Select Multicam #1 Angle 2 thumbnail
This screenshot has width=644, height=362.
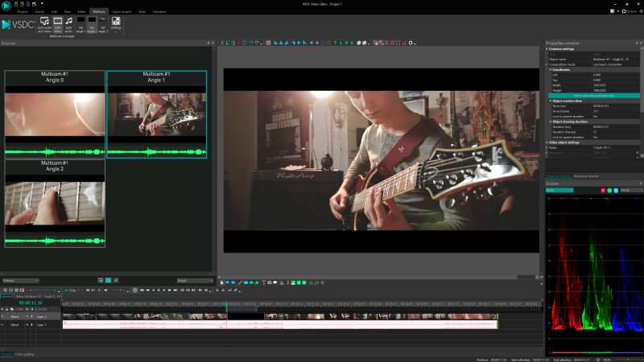55,204
